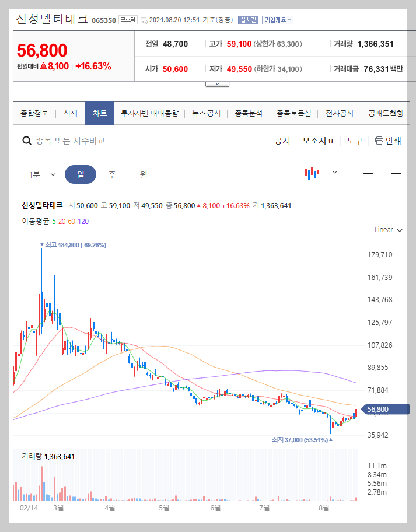Open the 종목분석 tab
The height and width of the screenshot is (532, 416).
coord(249,113)
